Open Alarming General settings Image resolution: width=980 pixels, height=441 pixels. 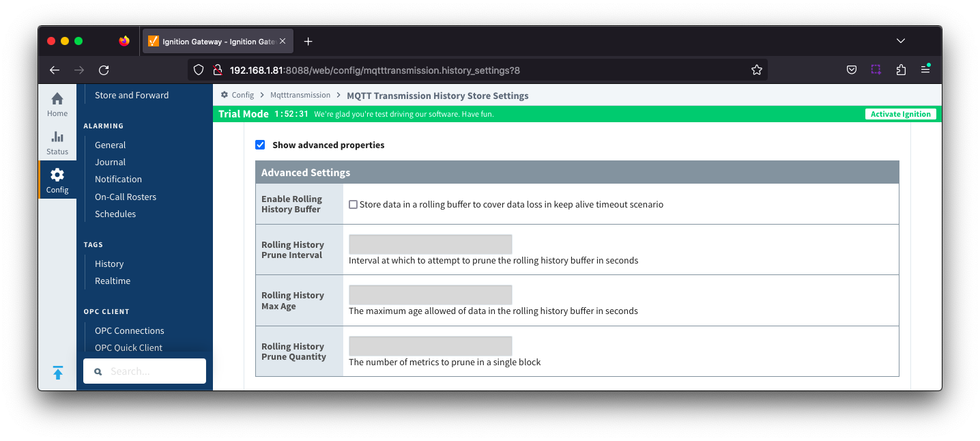111,145
